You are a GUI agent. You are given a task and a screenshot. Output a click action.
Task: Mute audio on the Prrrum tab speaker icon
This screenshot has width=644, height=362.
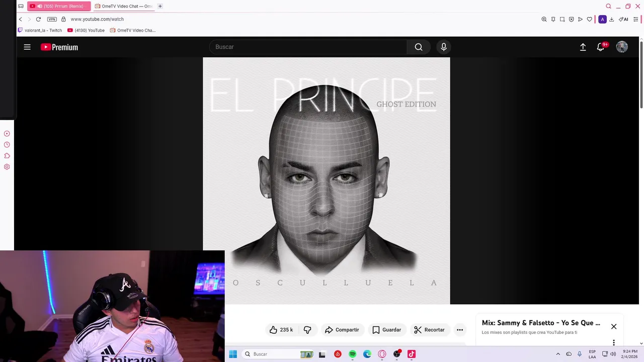pyautogui.click(x=39, y=6)
